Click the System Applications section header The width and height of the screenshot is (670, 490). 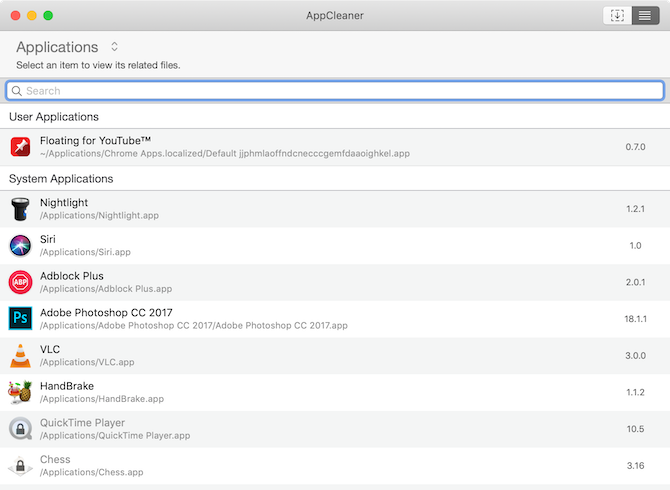click(61, 179)
